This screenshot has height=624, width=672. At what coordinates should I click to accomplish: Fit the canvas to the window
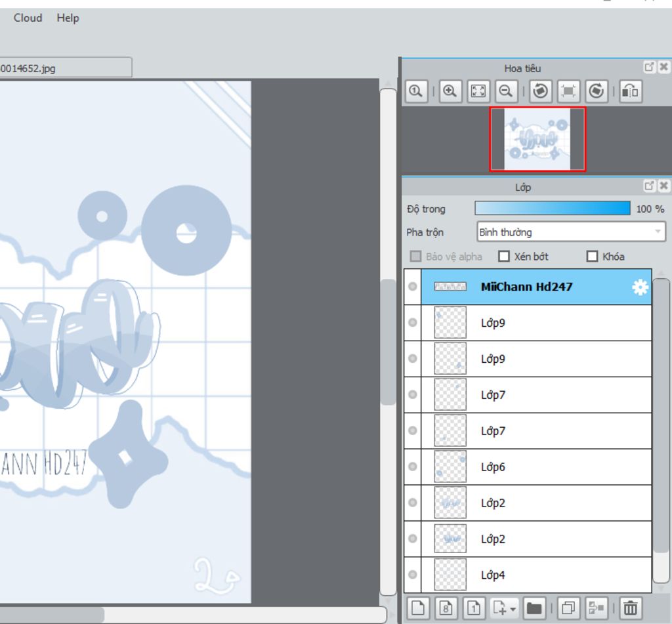(x=478, y=91)
